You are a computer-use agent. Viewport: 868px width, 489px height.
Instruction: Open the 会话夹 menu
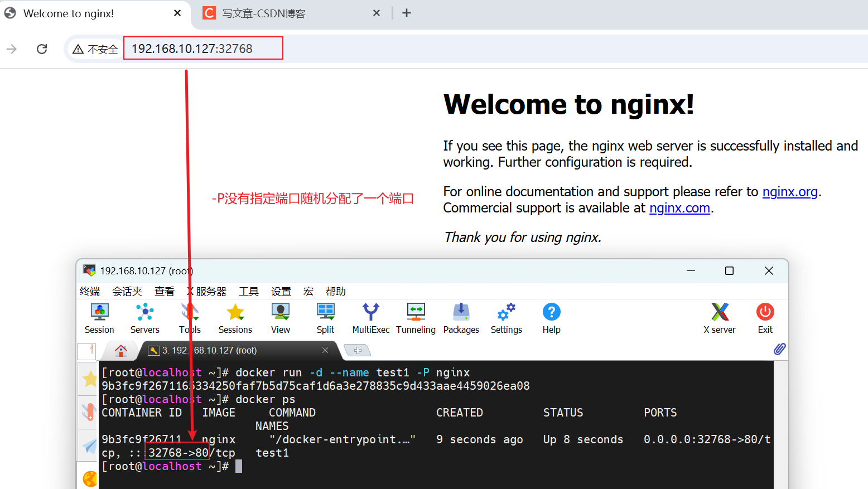coord(127,291)
